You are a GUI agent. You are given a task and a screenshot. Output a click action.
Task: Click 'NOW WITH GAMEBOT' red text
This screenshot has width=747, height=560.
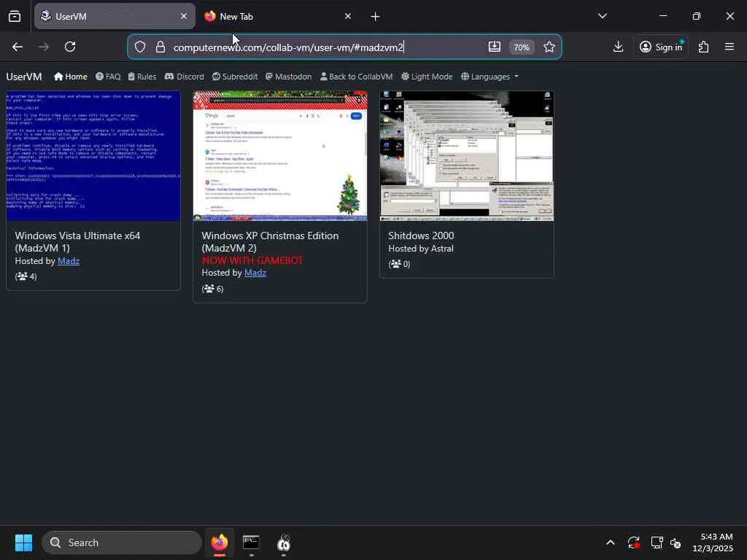point(252,260)
